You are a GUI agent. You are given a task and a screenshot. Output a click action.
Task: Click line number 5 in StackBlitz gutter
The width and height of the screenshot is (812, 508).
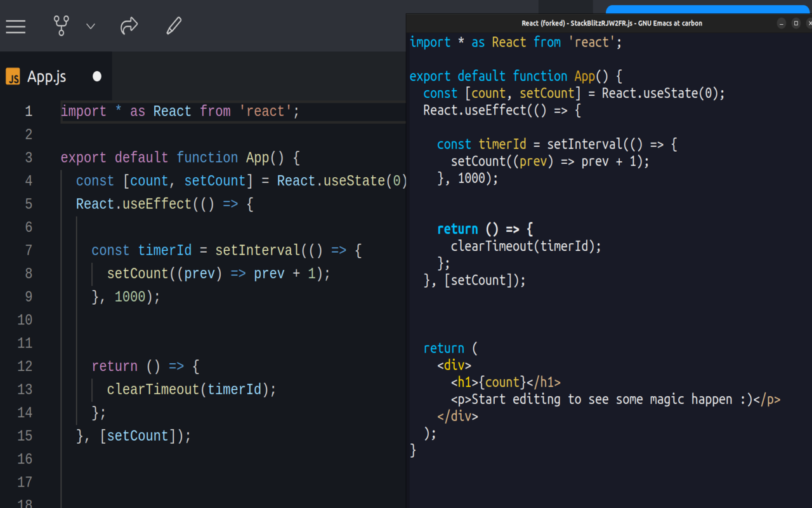coord(29,204)
